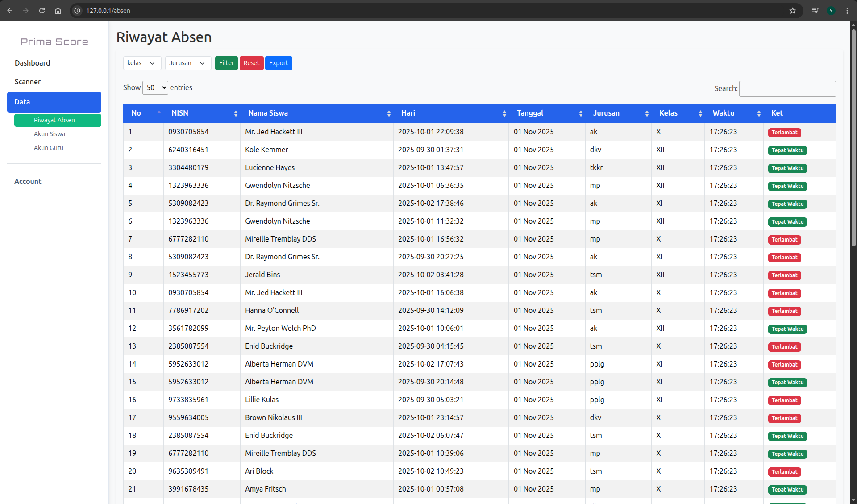The height and width of the screenshot is (504, 857).
Task: Click Terlambat badge for Ari Block
Action: tap(784, 472)
